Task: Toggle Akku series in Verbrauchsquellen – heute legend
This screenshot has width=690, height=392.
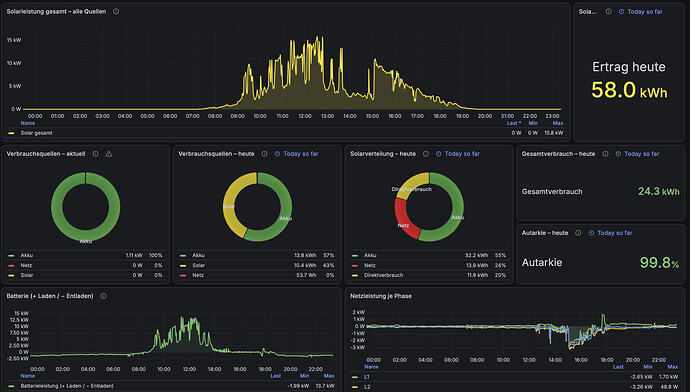Action: tap(198, 255)
